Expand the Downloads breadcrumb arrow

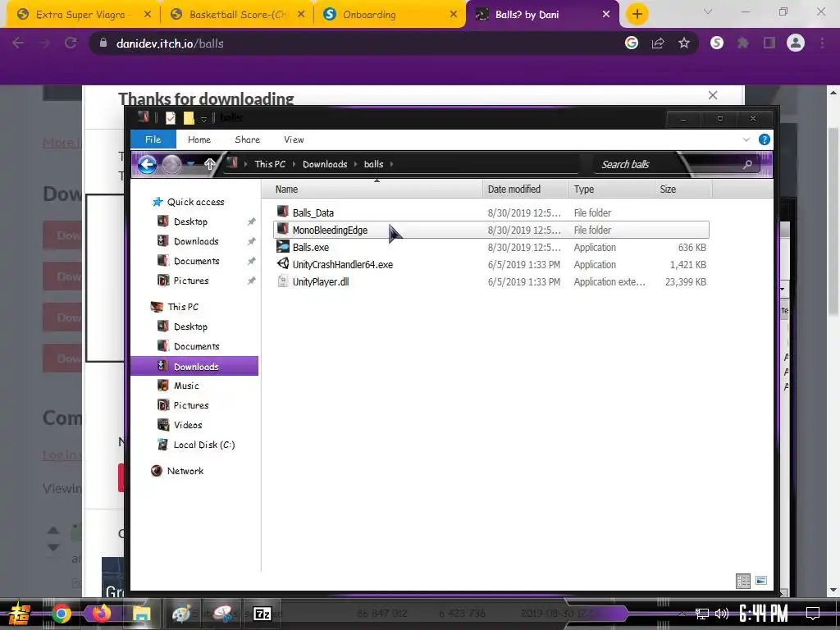356,164
